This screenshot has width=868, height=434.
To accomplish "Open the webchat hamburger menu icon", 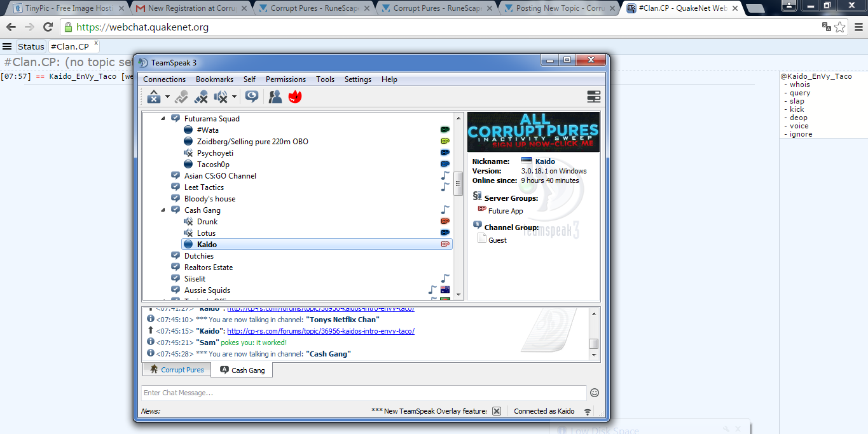I will (x=7, y=46).
